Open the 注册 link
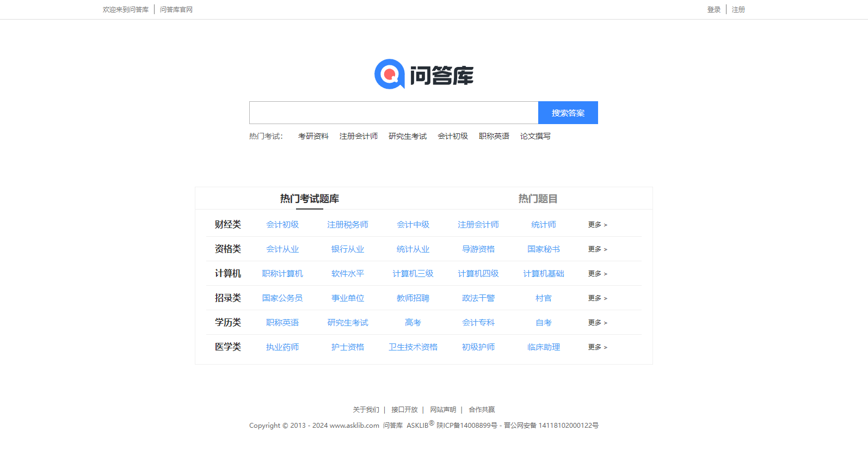The height and width of the screenshot is (455, 868). (738, 10)
